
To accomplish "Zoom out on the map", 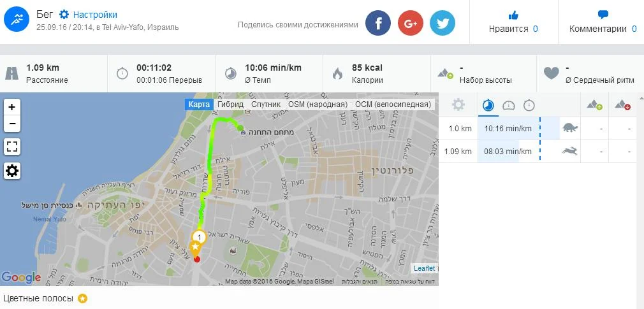I will tap(12, 124).
